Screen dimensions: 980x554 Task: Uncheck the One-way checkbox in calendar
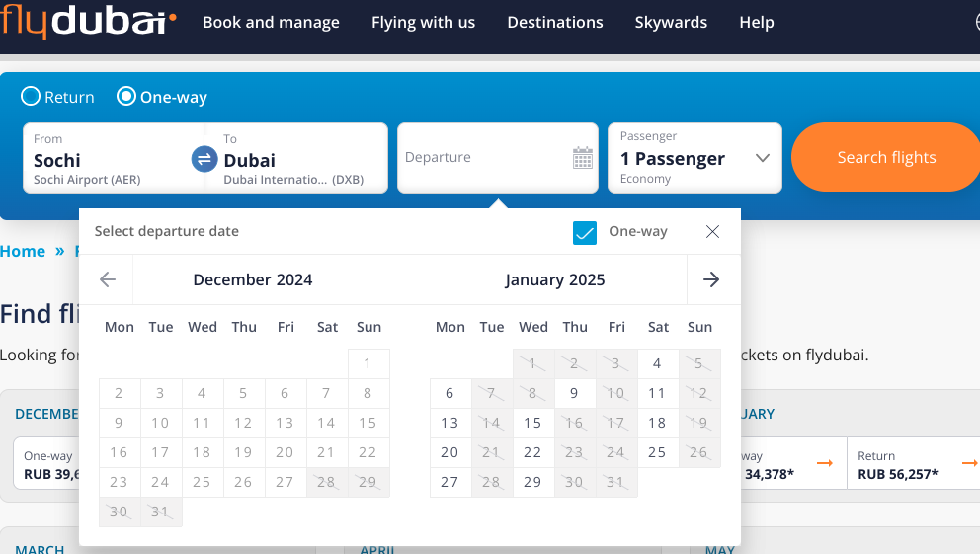(x=585, y=232)
